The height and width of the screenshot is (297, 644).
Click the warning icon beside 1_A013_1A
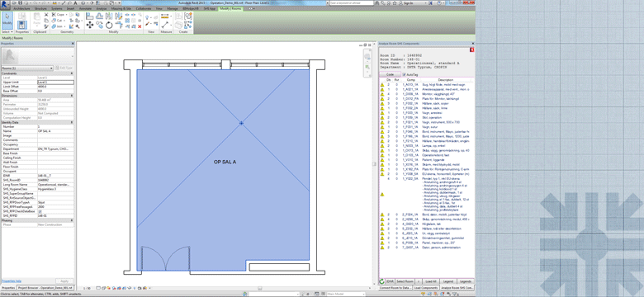pyautogui.click(x=382, y=84)
